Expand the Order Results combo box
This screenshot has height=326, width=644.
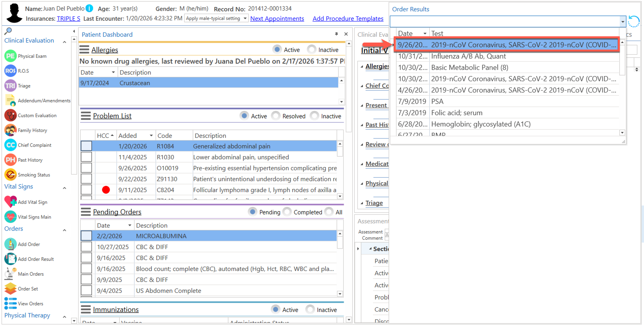(622, 22)
